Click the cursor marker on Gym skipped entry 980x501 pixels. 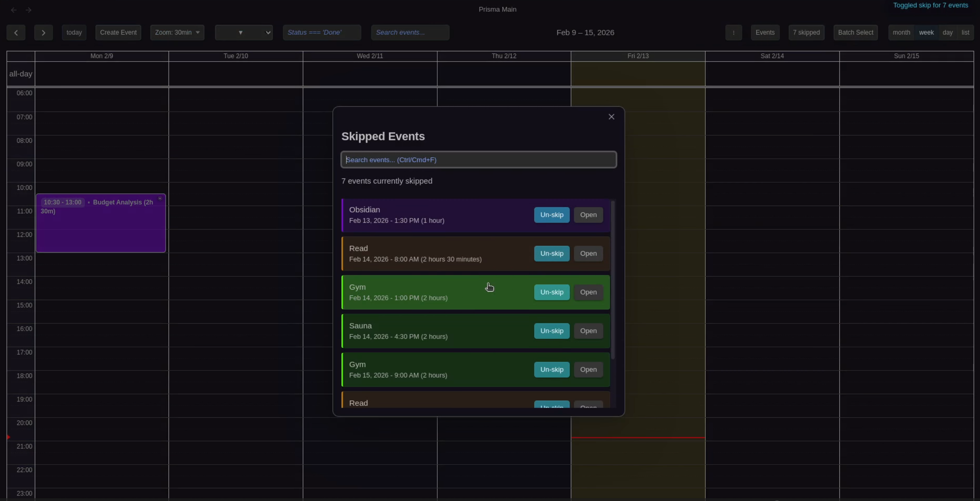point(489,287)
